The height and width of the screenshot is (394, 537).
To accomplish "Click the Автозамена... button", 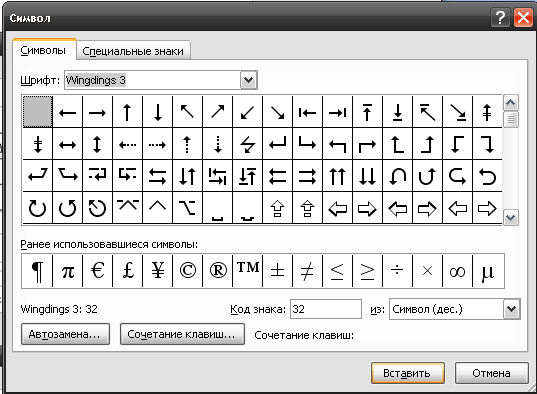I will point(65,334).
